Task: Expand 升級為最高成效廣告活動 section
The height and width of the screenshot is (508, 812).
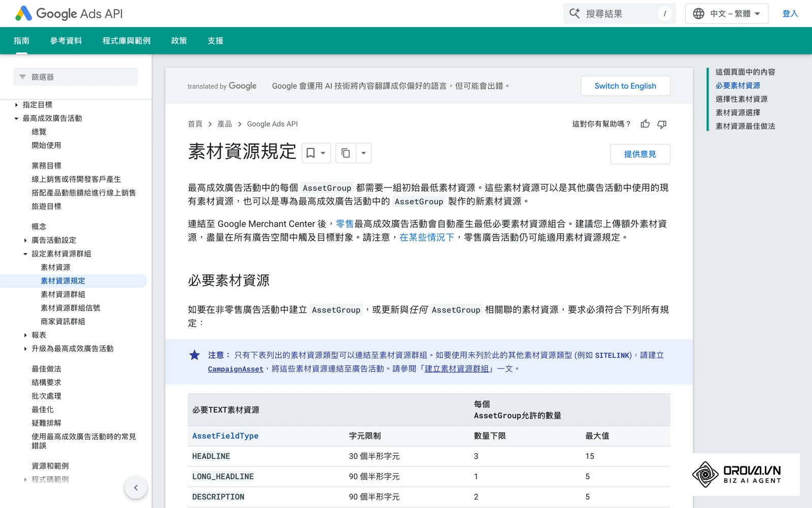Action: pos(25,348)
